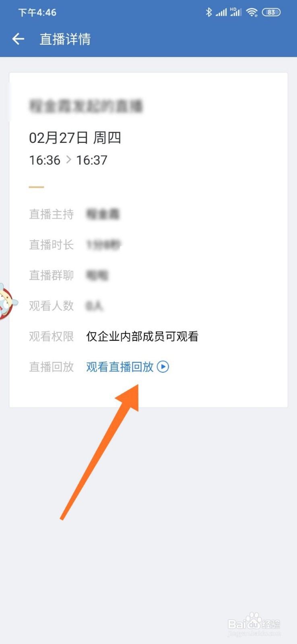Tap the blurred live broadcast title

coord(86,106)
